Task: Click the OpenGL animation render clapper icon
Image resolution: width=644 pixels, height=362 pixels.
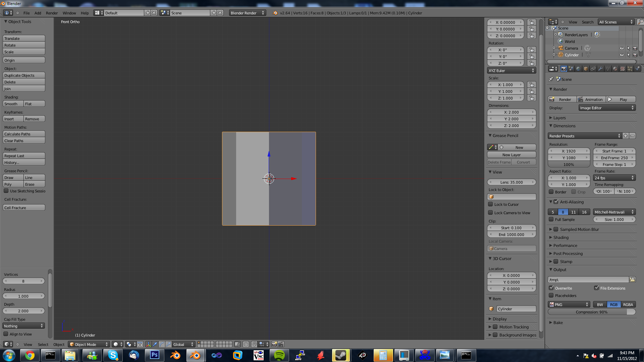Action: (x=281, y=344)
